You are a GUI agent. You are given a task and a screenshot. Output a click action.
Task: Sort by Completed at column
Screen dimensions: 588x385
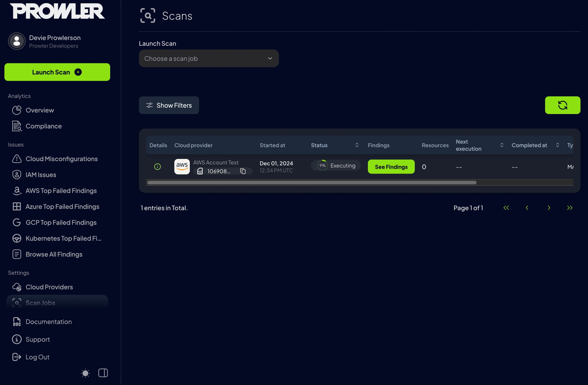coord(557,145)
